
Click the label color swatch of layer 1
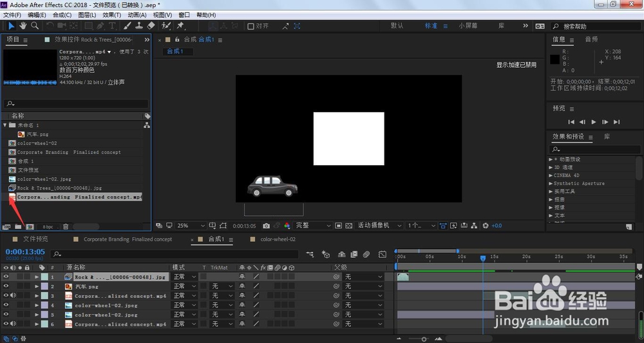44,277
